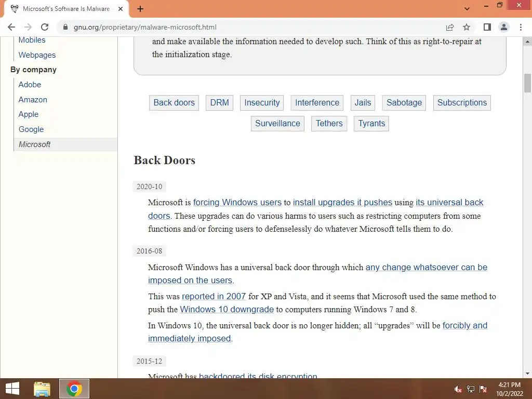
Task: Click the scrollbar up arrow
Action: [x=527, y=42]
